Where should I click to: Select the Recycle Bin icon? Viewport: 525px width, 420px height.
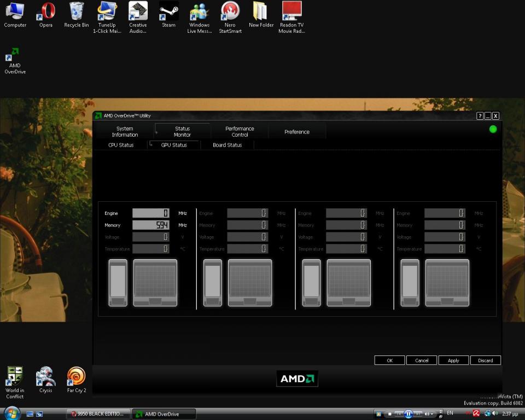(x=77, y=15)
